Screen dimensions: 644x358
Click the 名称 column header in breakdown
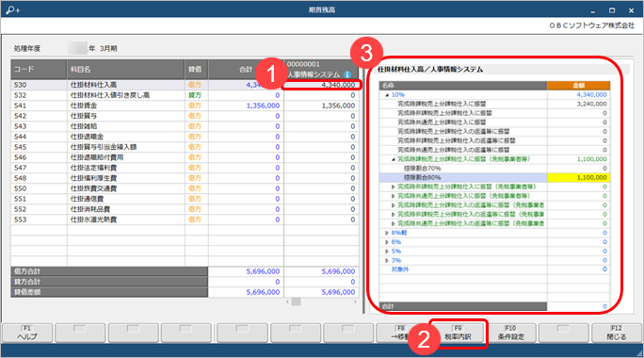point(463,86)
